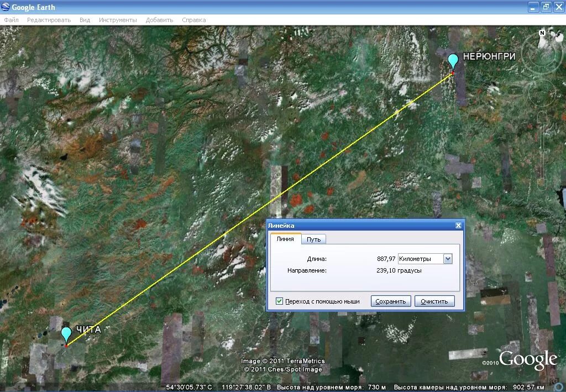Click the Google Earth title bar icon
Screen dimensions: 566x392
click(x=6, y=7)
